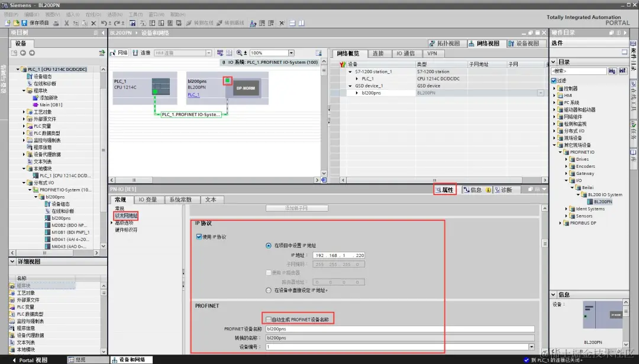Click the forward arrow icon in project tree
The image size is (639, 364).
coord(32,53)
